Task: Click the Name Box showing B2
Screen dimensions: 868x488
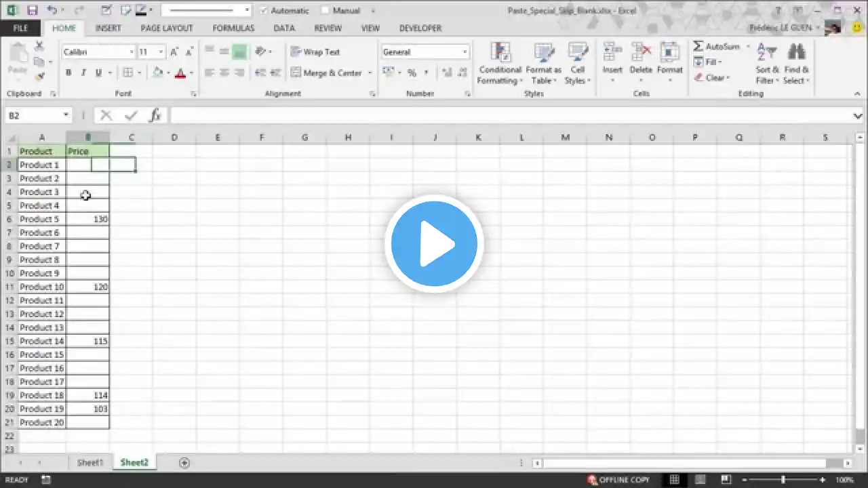Action: coord(33,115)
